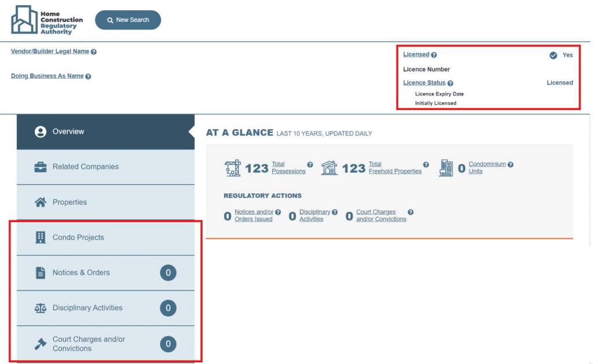593x364 pixels.
Task: Click help icon beside Vendor/Builder Legal Name
Action: click(94, 52)
